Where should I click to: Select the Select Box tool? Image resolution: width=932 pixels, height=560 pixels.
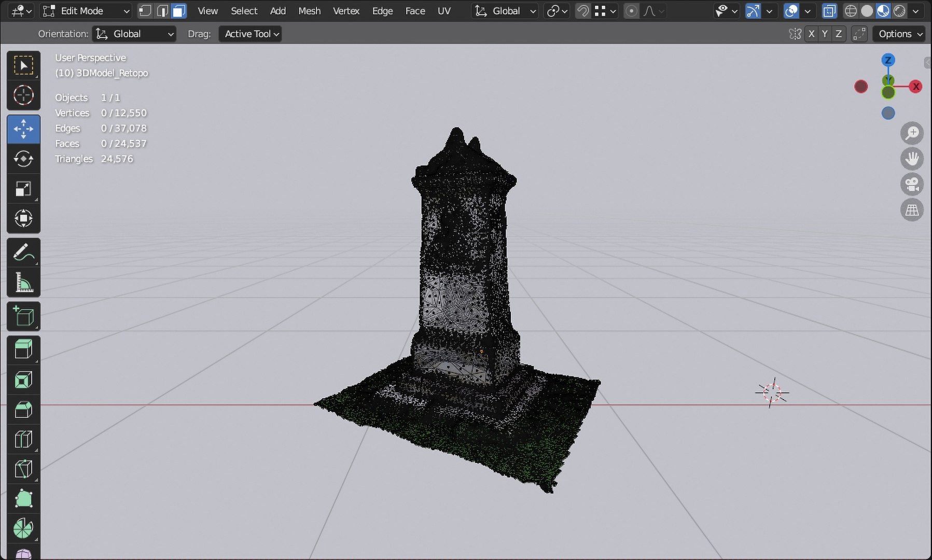[23, 65]
